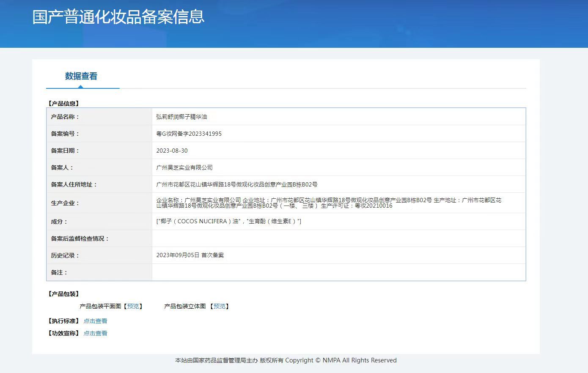
Task: Click the 备案人： row label
Action: [62, 167]
